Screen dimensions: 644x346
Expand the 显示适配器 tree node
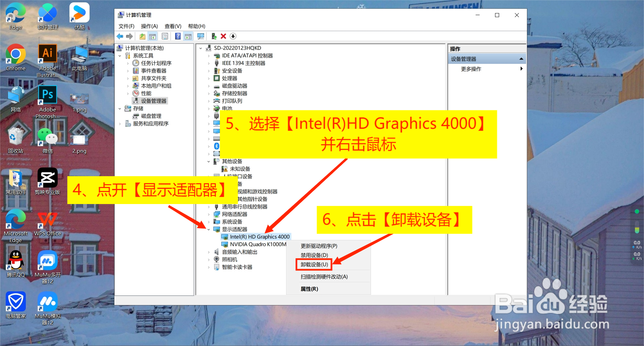click(209, 229)
